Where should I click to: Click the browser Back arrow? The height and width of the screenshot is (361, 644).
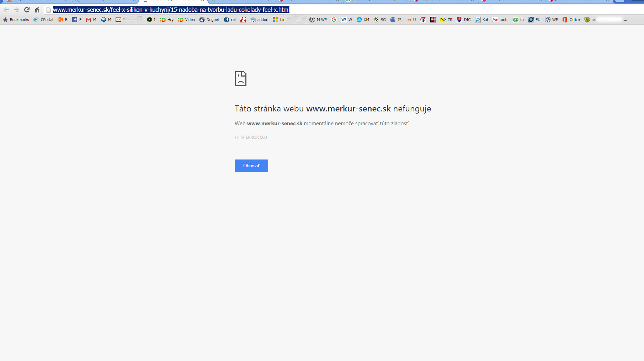coord(6,10)
